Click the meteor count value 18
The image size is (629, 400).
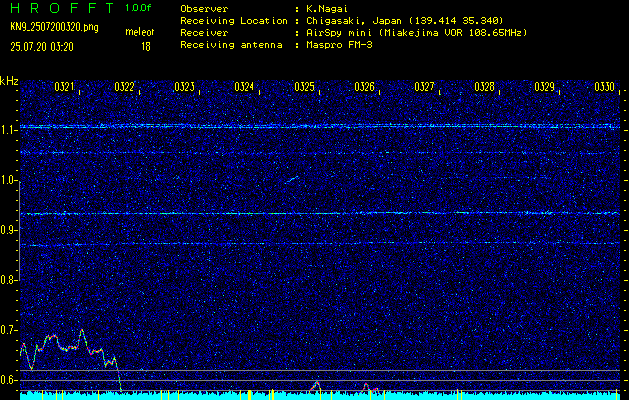coord(146,47)
